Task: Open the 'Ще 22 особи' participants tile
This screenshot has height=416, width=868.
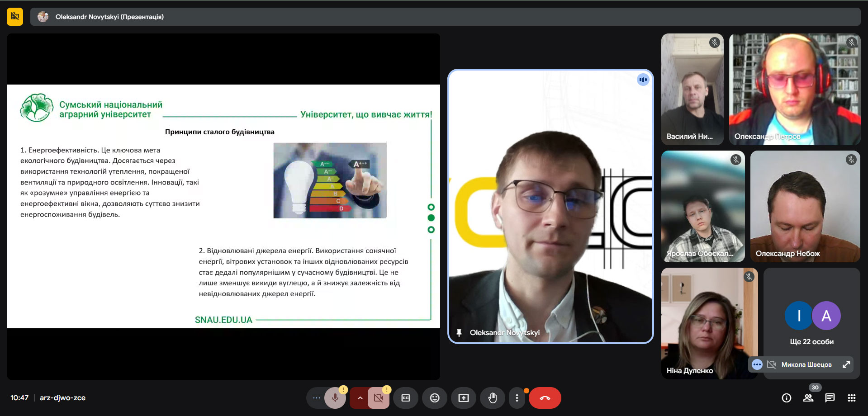Action: coord(812,321)
